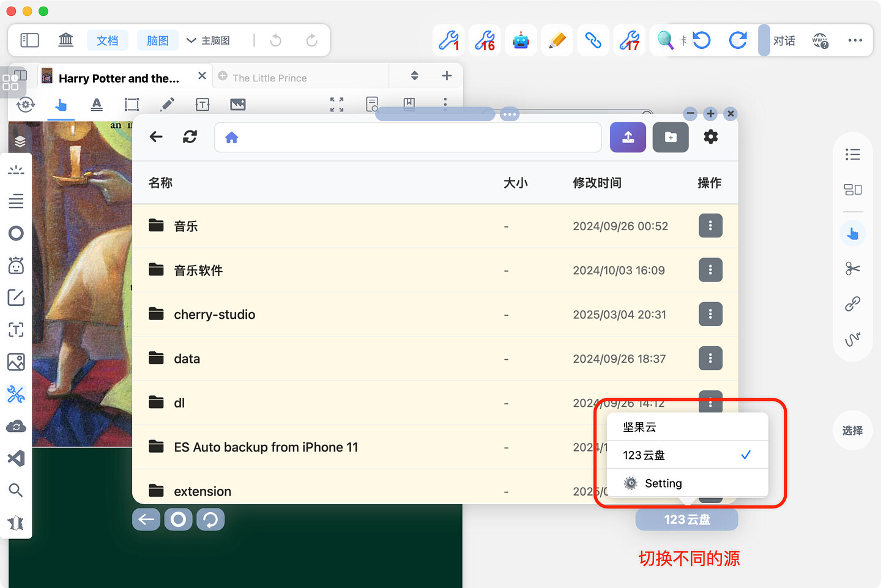881x588 pixels.
Task: Select the text highlight tool in document toolbar
Action: click(x=97, y=105)
